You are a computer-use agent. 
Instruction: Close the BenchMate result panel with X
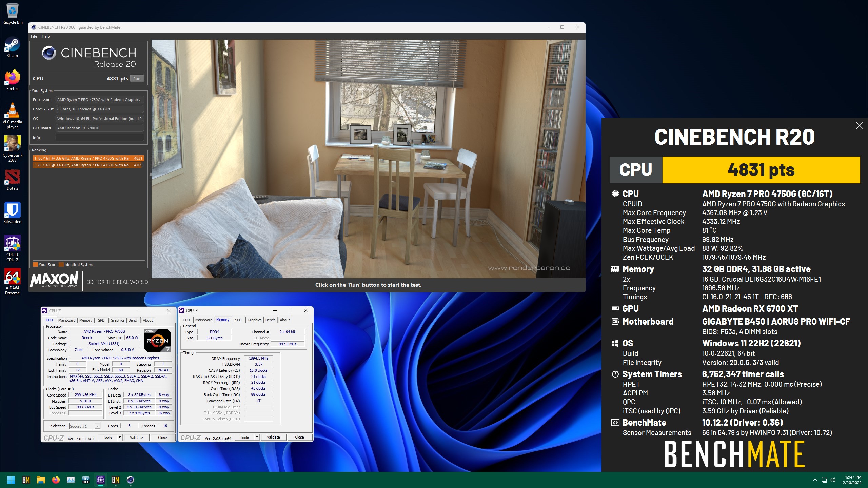[x=859, y=126]
